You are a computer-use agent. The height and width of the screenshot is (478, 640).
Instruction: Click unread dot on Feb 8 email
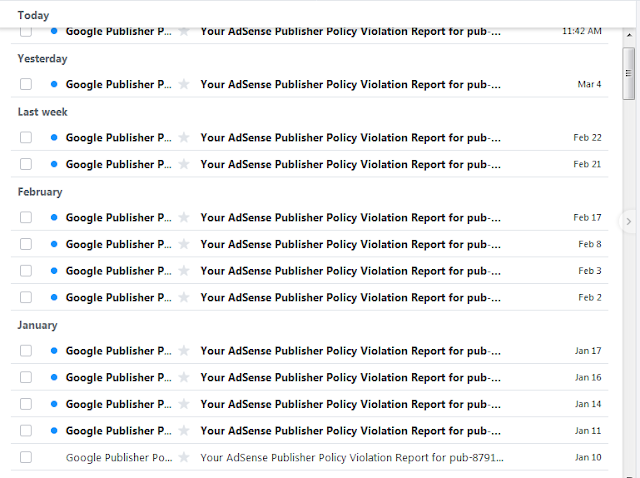54,244
